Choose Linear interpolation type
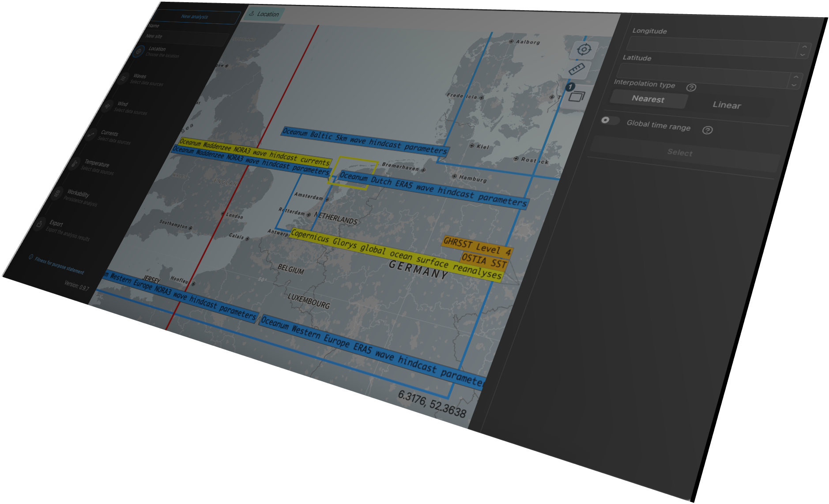Screen dimensions: 829x504 point(727,105)
